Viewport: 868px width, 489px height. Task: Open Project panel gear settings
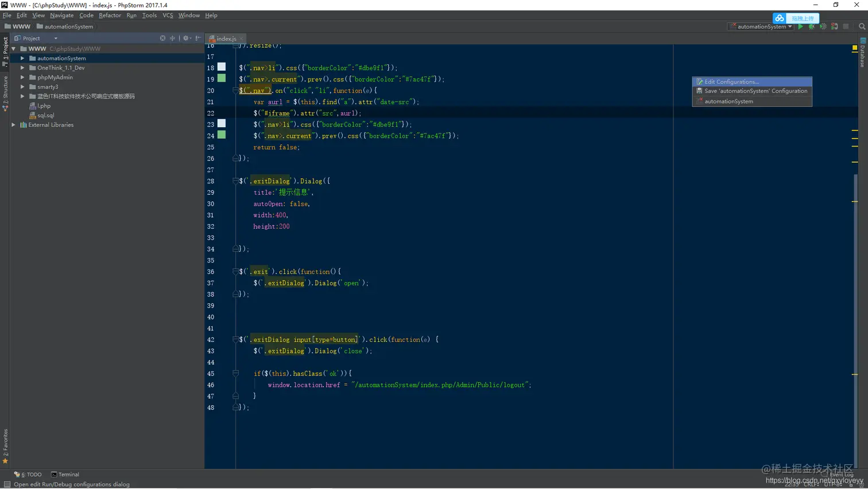186,38
